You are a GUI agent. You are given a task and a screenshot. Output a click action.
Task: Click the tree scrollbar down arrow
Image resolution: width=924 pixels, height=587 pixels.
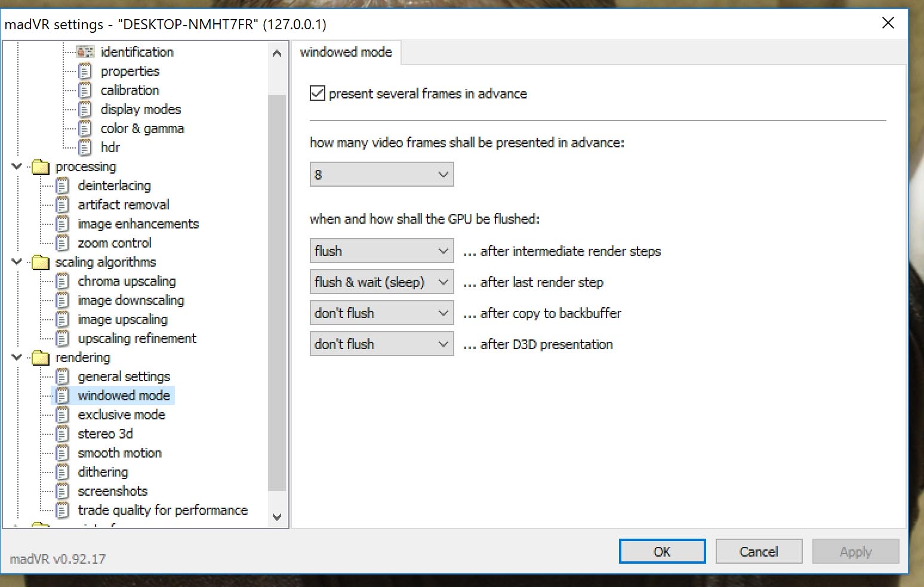[x=277, y=517]
